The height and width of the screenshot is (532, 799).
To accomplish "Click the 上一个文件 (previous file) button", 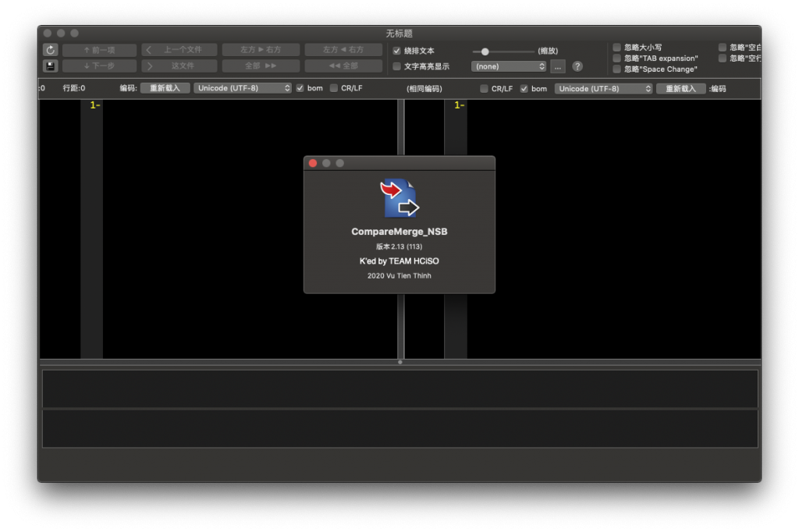I will pyautogui.click(x=179, y=50).
